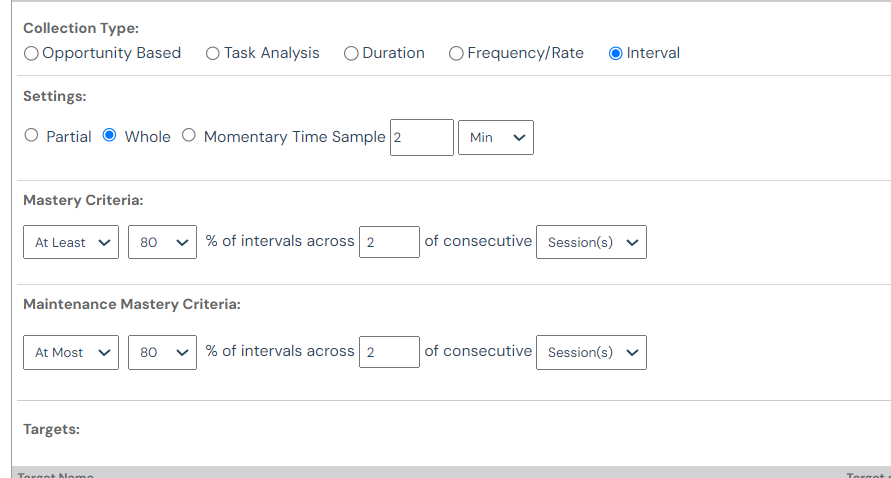Enable Momentary Time Sample option
Viewport: 891px width, 478px height.
[189, 136]
